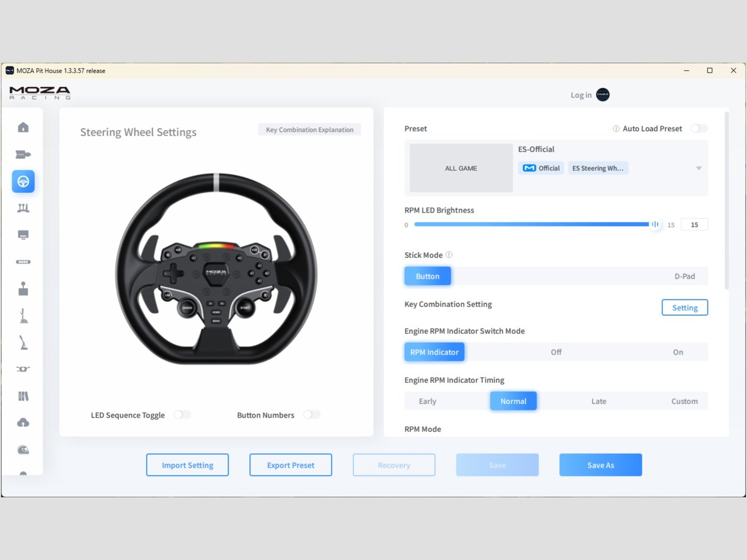This screenshot has height=560, width=747.
Task: Turn on Button Numbers toggle
Action: click(312, 415)
